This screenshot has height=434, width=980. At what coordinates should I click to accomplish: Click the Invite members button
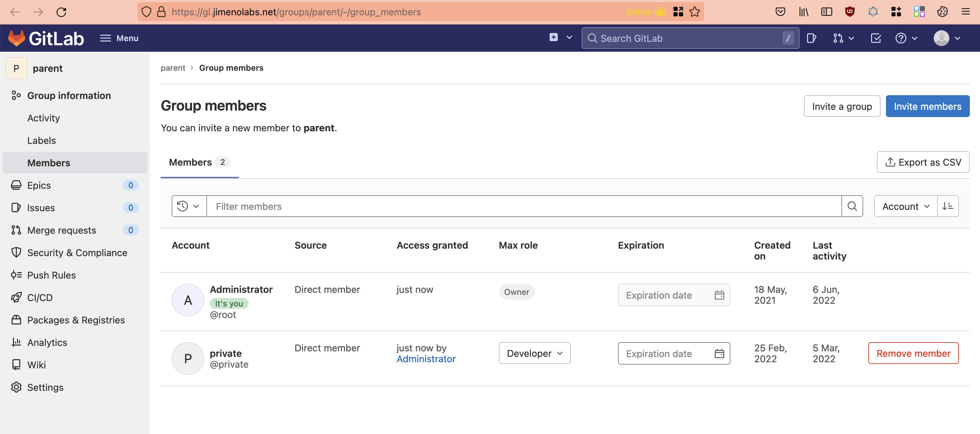[x=927, y=106]
